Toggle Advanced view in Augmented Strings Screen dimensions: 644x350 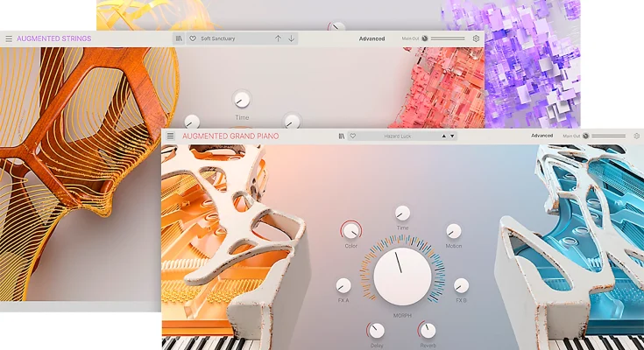click(x=372, y=38)
